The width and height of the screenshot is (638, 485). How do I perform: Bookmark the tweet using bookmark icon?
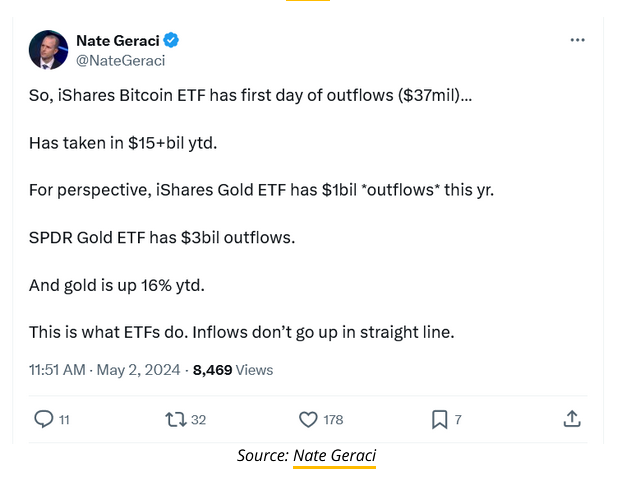[439, 419]
